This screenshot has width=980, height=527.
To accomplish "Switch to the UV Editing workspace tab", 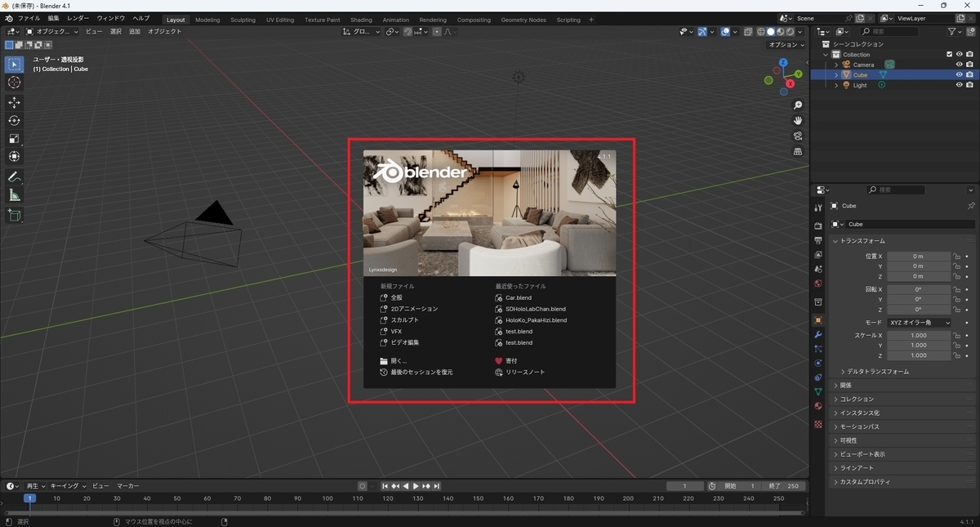I will point(280,20).
